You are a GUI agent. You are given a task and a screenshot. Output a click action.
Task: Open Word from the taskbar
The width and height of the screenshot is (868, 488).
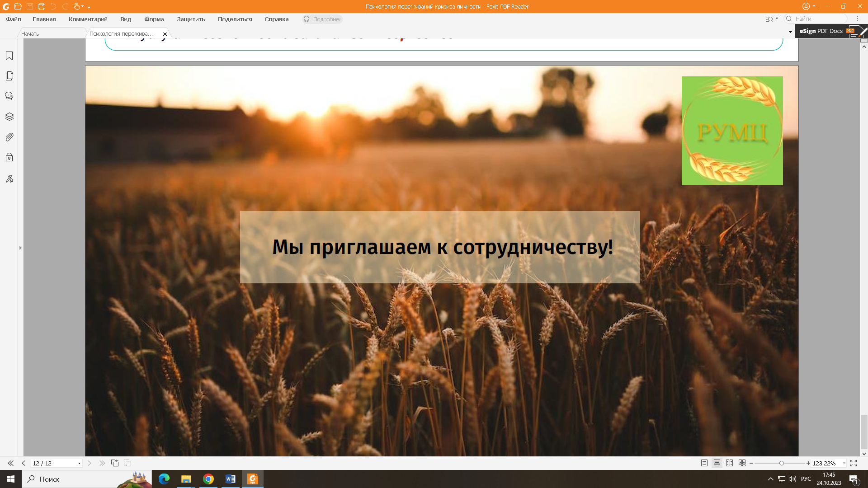(231, 479)
